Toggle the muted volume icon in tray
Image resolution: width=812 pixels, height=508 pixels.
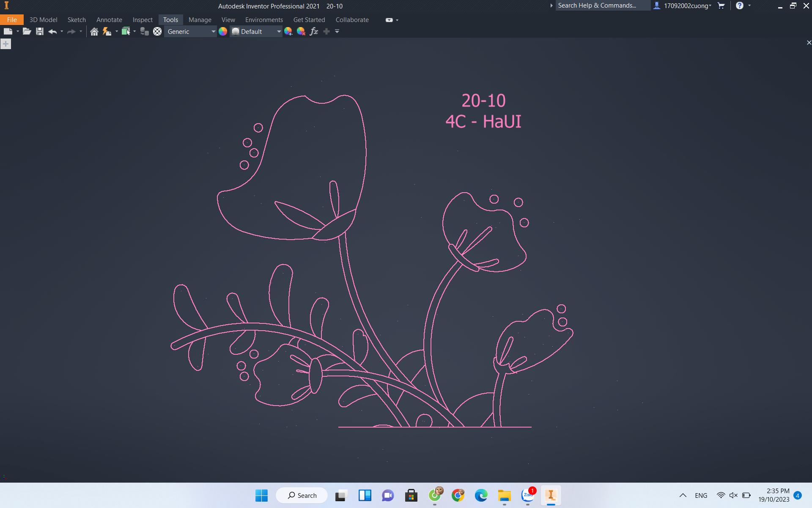(733, 495)
